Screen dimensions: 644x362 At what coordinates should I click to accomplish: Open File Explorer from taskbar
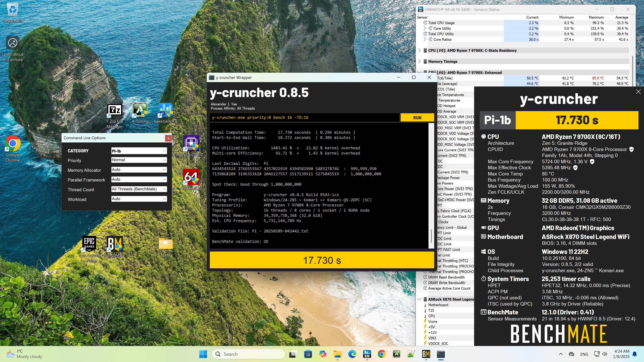(337, 354)
